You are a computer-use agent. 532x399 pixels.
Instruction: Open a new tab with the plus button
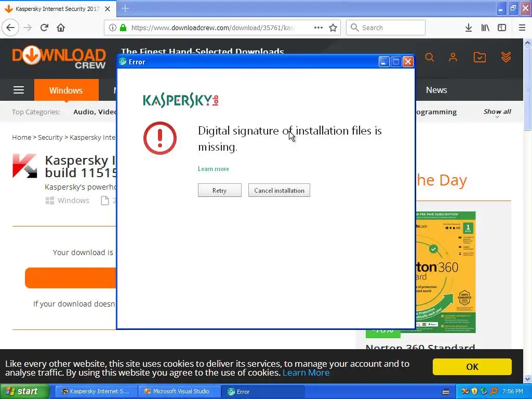pos(125,8)
